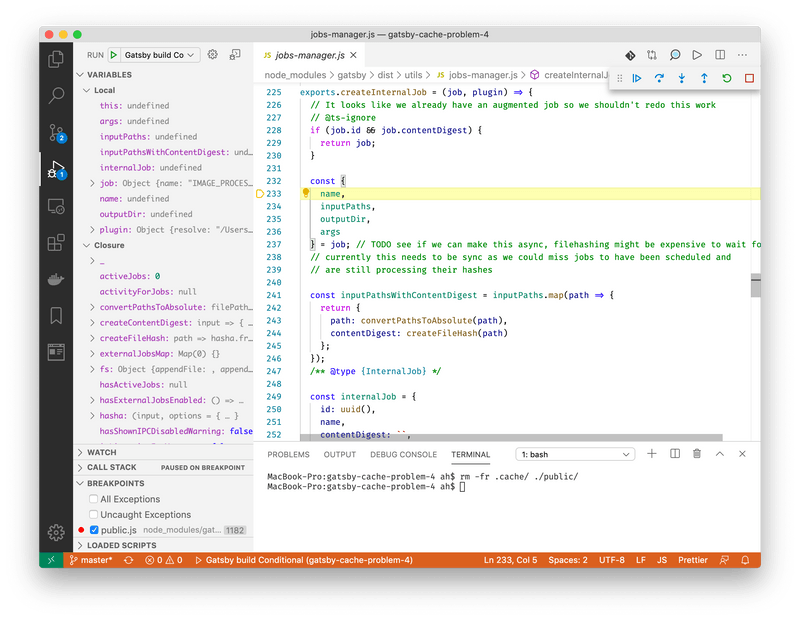Click the git diamond icon in editor actions

pos(630,55)
